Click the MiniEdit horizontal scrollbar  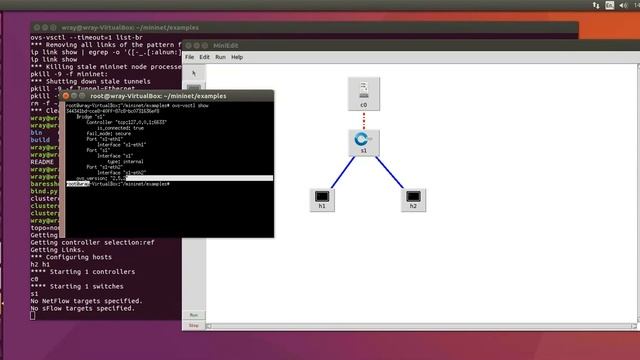tap(420, 326)
